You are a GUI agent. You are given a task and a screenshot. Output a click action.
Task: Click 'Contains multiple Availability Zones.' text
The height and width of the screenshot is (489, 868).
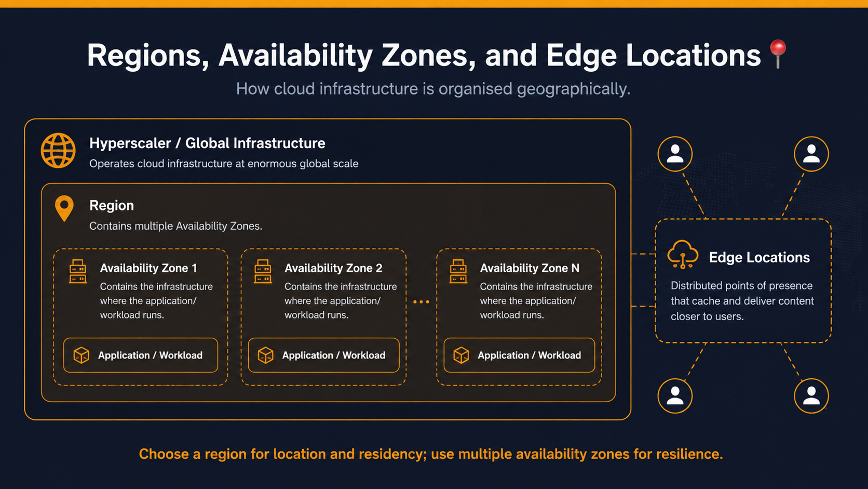[x=176, y=226]
